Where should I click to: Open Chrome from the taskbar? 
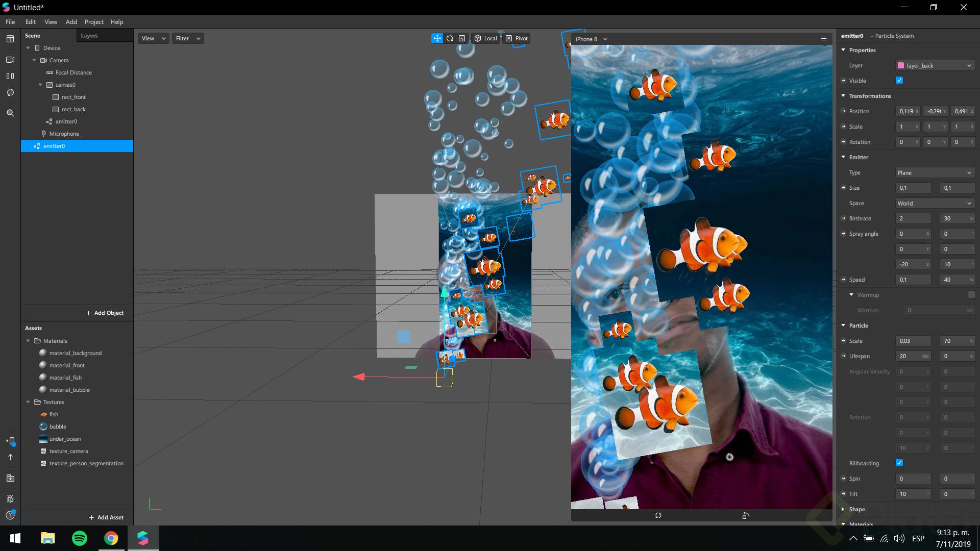pyautogui.click(x=111, y=538)
